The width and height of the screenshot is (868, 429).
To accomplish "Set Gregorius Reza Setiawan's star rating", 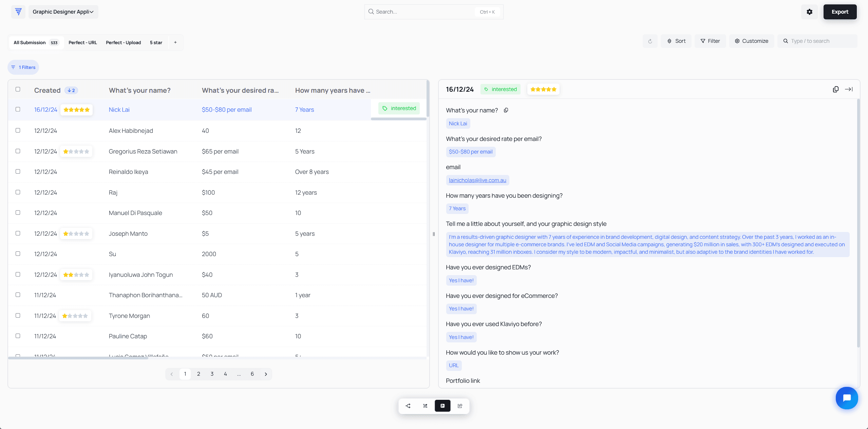I will tap(76, 151).
